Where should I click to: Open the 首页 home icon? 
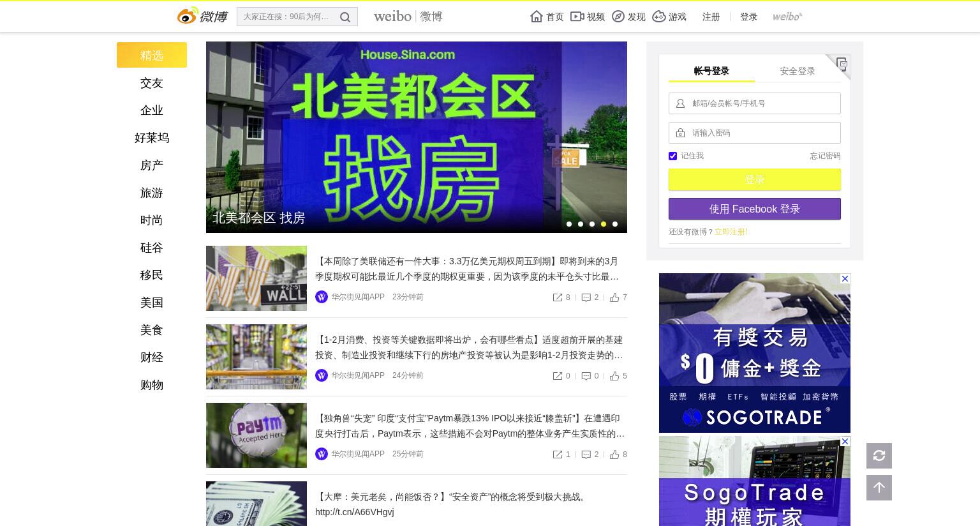(537, 17)
